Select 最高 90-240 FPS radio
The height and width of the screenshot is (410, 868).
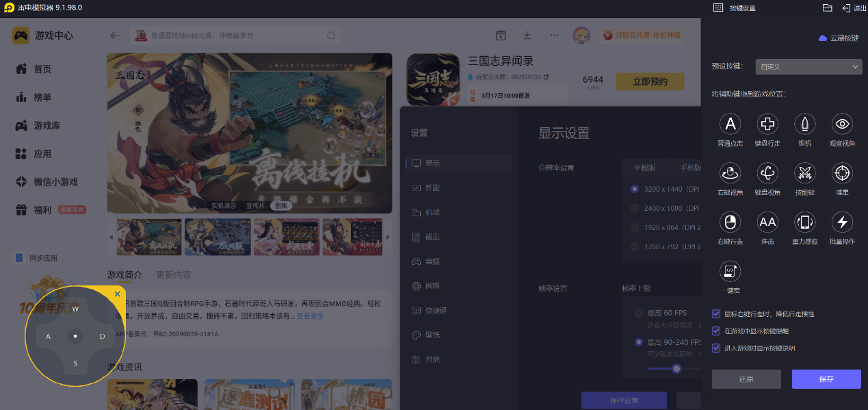tap(639, 342)
